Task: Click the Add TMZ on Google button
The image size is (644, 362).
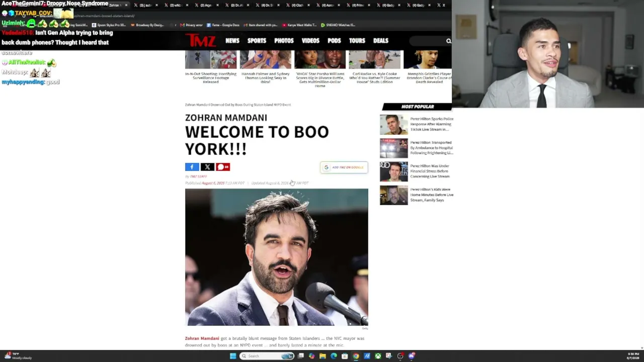Action: (x=344, y=167)
